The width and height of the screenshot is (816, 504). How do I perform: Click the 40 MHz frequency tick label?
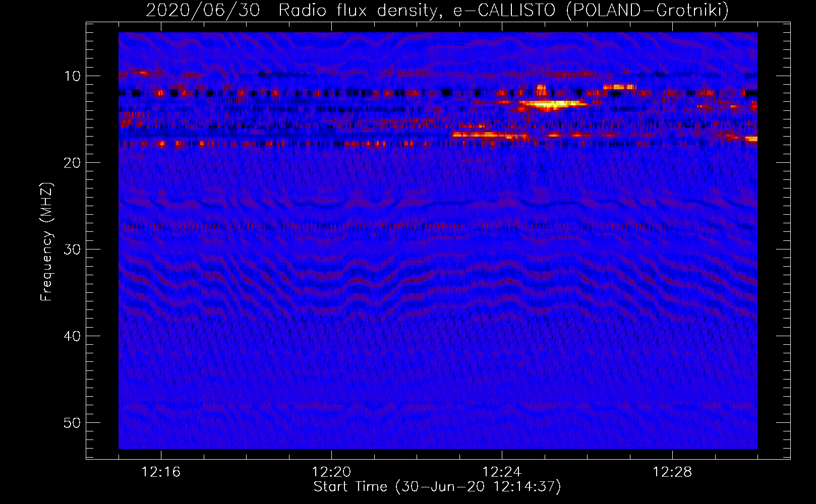pyautogui.click(x=72, y=336)
